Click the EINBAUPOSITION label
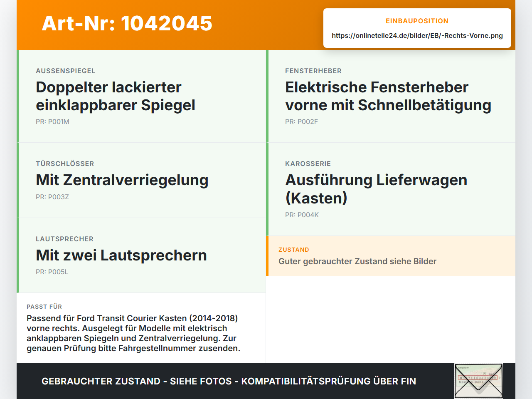 (x=417, y=21)
